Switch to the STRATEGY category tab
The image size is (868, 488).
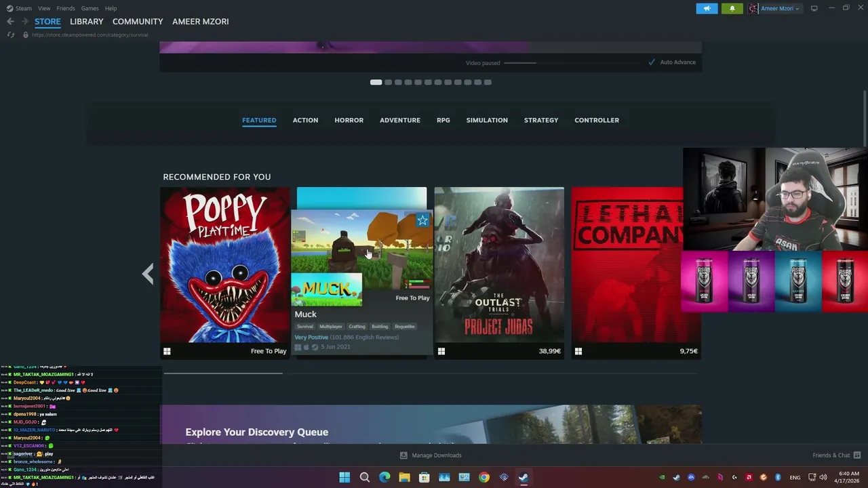coord(541,120)
